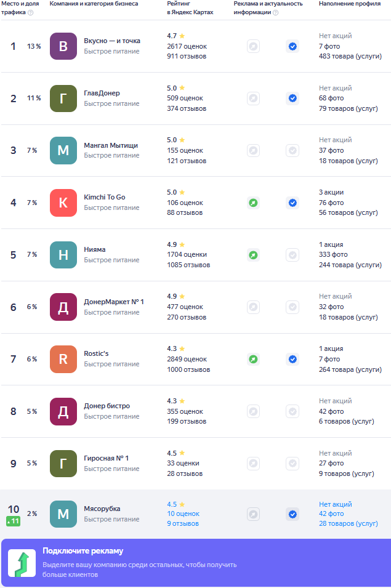Open the ДонерМаркет № 1 company name
This screenshot has width=391, height=588.
[x=114, y=302]
